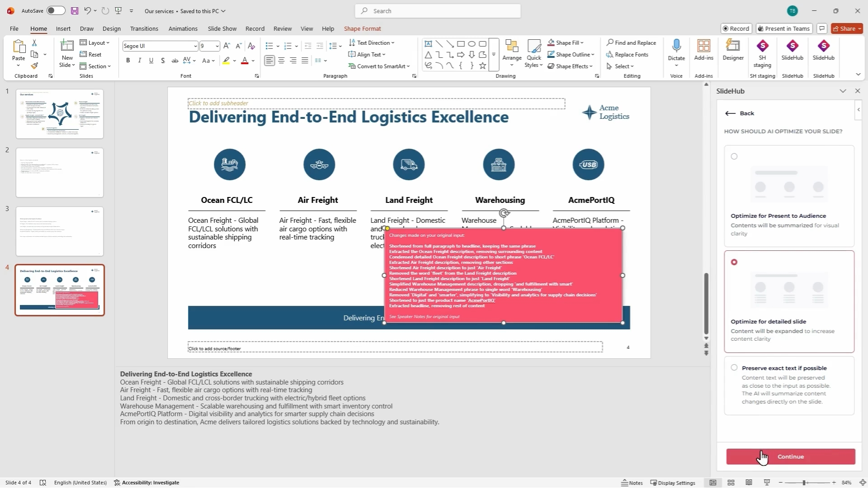Expand the Shape Fill dropdown
This screenshot has height=488, width=868.
(x=582, y=43)
